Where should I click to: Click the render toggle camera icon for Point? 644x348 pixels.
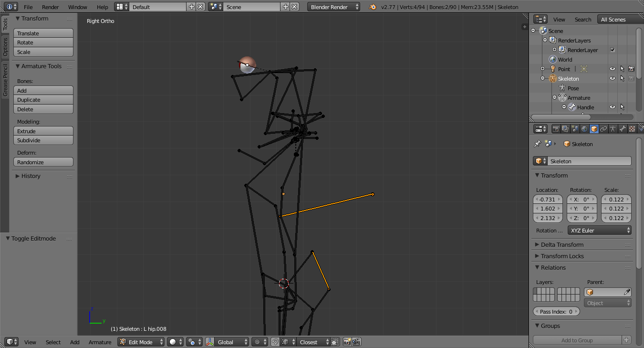(x=631, y=69)
